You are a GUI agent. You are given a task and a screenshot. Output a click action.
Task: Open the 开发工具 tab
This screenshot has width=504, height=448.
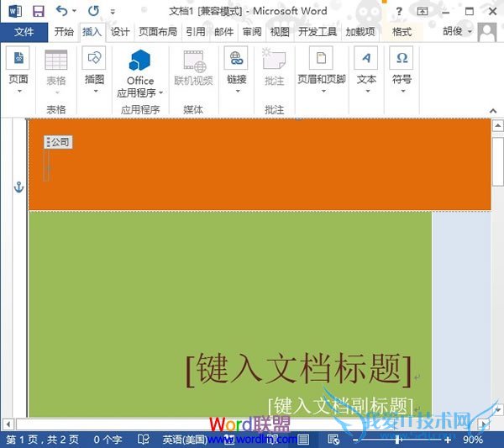[318, 32]
